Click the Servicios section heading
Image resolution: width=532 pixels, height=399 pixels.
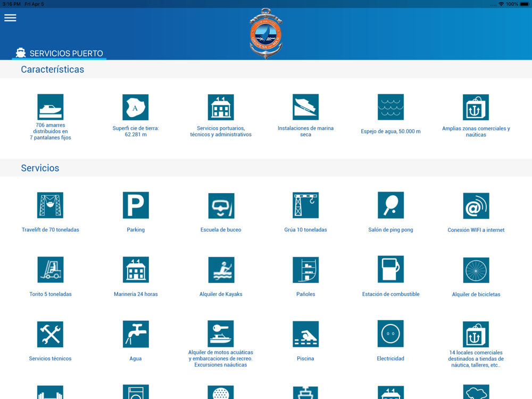40,168
